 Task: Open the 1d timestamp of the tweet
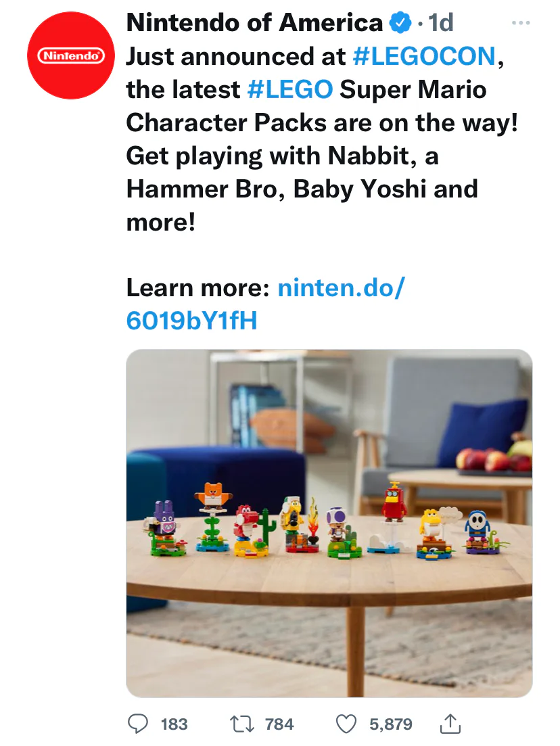pyautogui.click(x=440, y=23)
